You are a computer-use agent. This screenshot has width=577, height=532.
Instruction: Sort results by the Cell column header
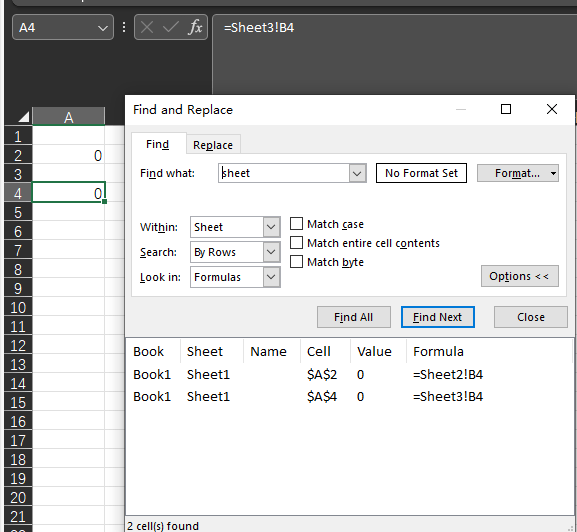click(x=325, y=351)
